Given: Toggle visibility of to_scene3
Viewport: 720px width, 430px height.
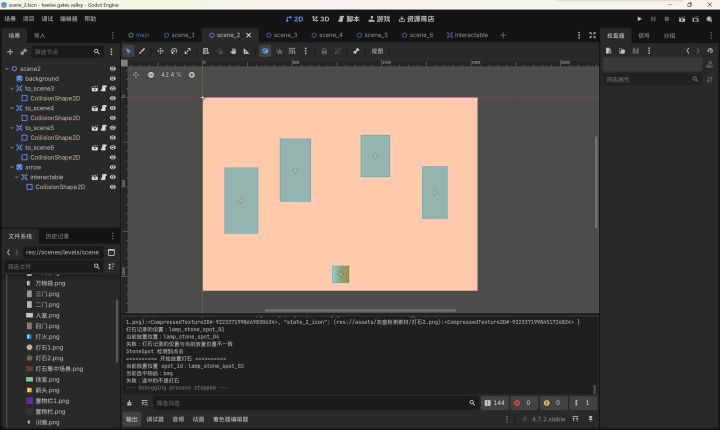Looking at the screenshot, I should (112, 88).
